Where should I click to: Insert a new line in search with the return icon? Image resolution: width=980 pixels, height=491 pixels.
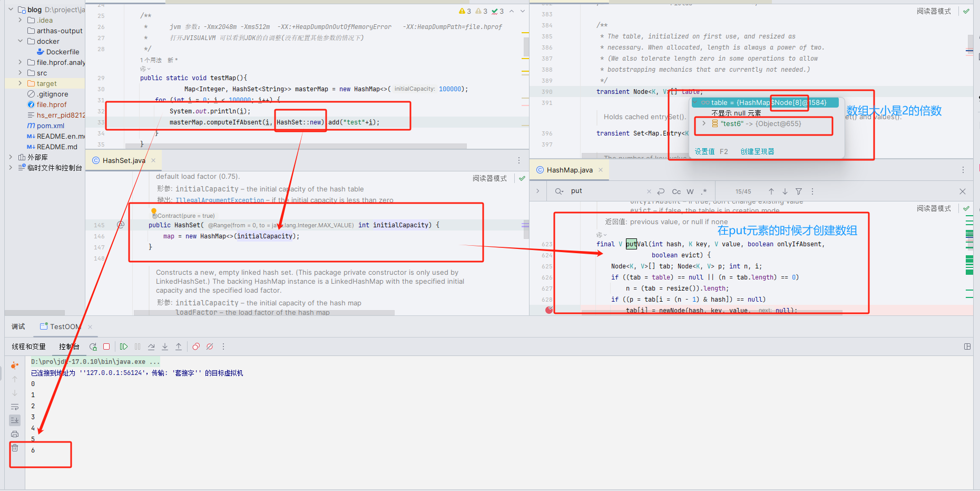(x=661, y=191)
